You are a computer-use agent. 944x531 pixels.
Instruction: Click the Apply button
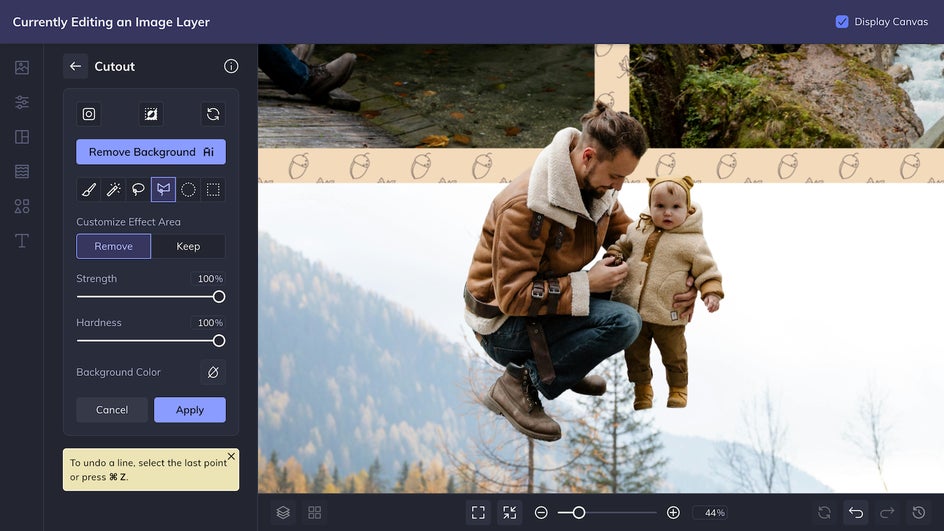[190, 410]
